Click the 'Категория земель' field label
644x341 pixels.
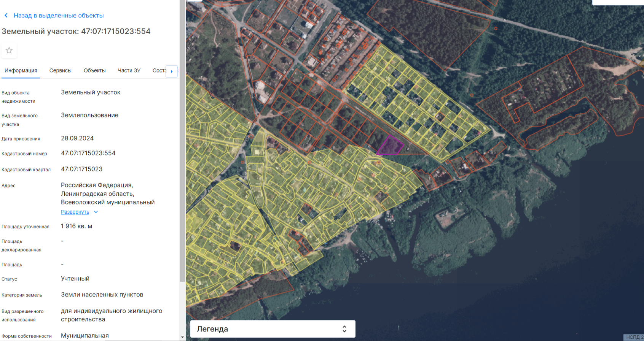click(22, 295)
